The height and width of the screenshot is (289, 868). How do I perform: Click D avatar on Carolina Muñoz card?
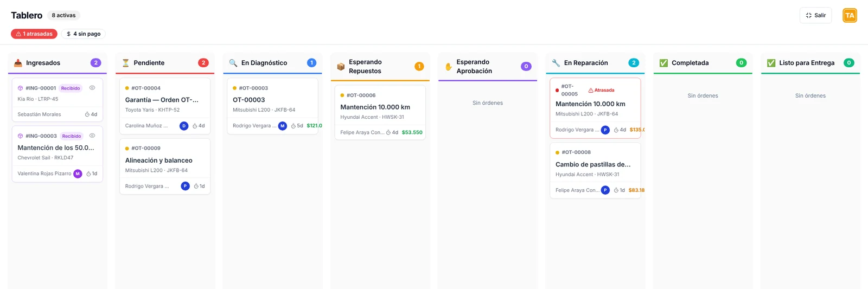coord(184,126)
